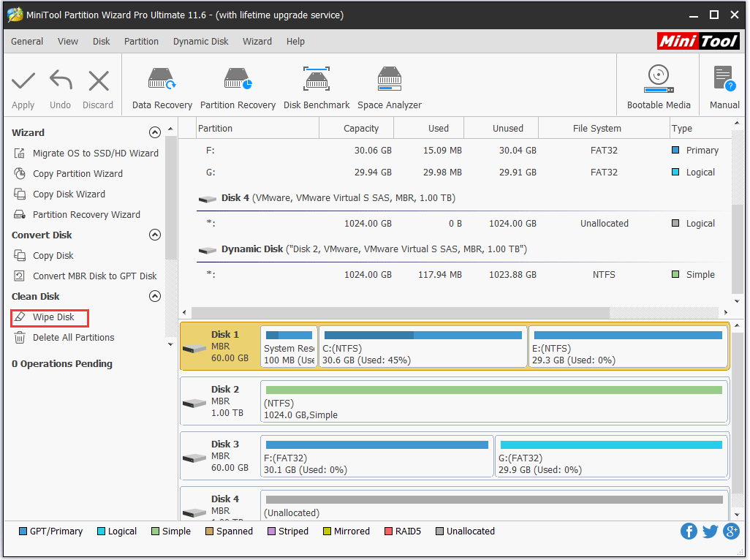The height and width of the screenshot is (560, 750).
Task: Click Convert MBR Disk to GPT Disk icon
Action: coord(20,276)
